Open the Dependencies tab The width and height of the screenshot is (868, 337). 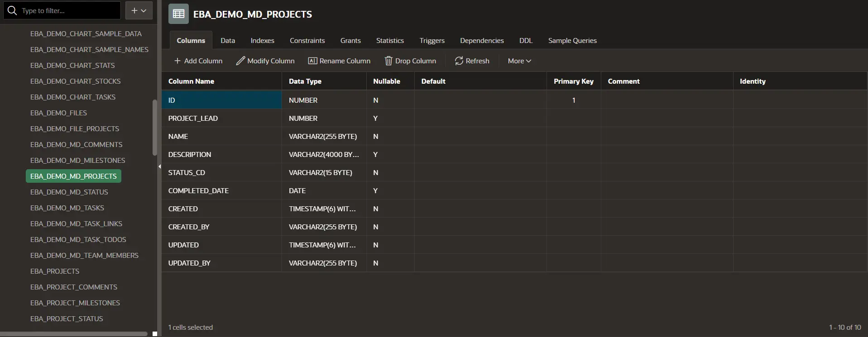[482, 40]
